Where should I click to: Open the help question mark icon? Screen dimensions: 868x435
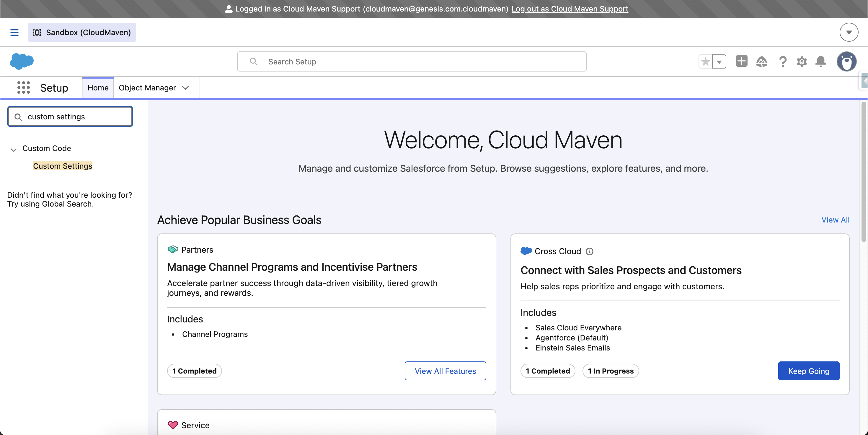783,61
